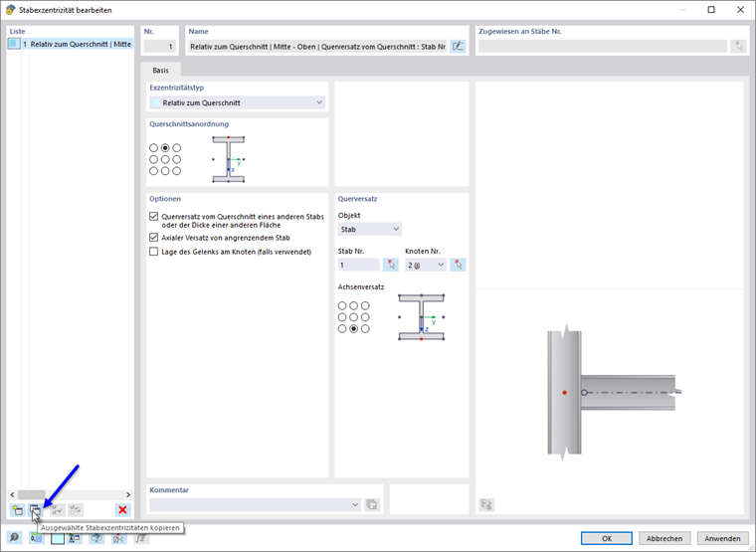Click the object-display icon beside the bottom color box
Screen dimensions: 756x552
(x=75, y=537)
